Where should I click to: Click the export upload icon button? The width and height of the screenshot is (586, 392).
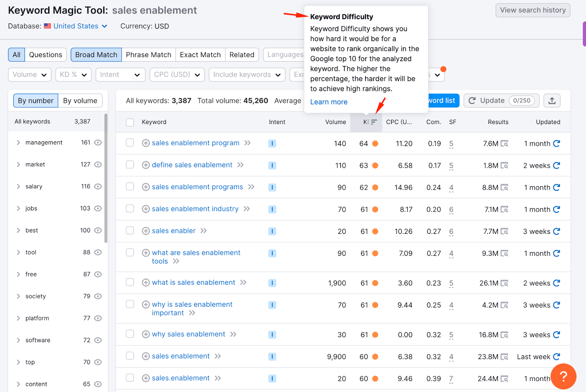click(552, 101)
